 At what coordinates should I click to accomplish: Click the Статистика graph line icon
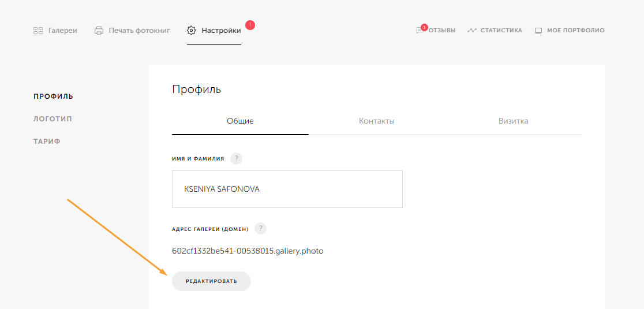click(x=472, y=31)
